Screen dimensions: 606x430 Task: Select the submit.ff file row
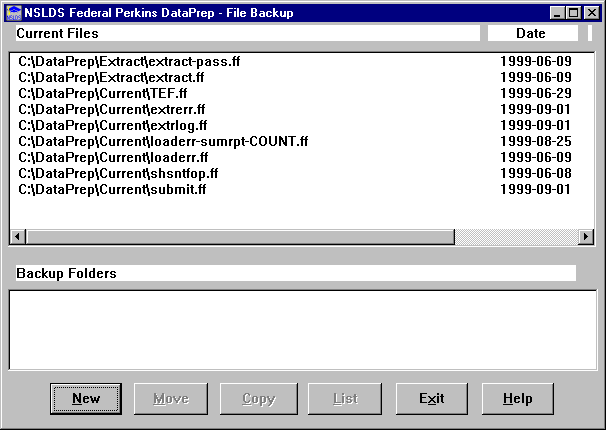(301, 189)
